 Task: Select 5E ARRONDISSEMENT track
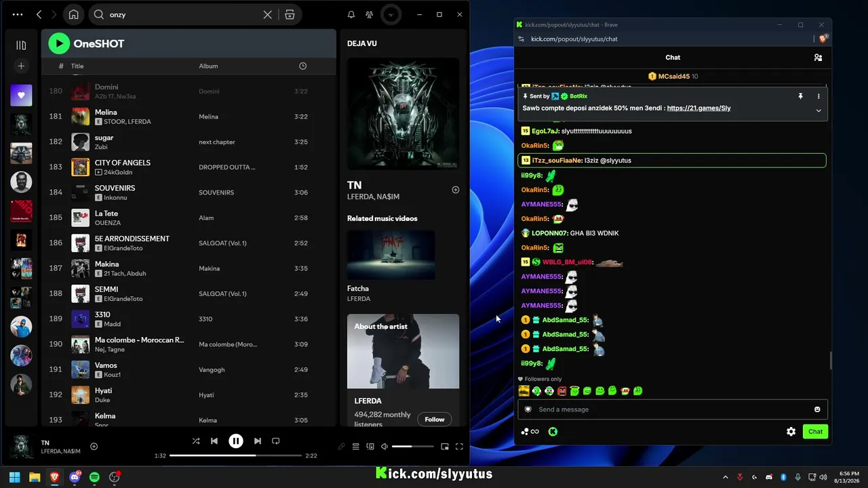coord(189,243)
